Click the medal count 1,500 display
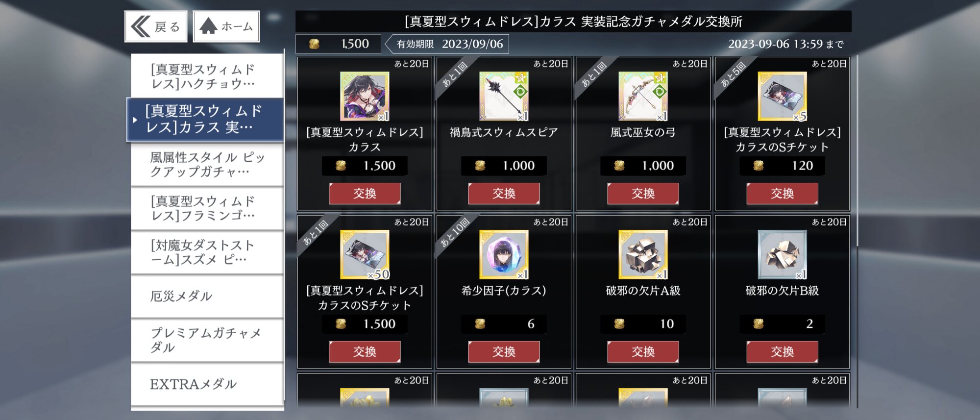Screen dimensions: 980x420 tap(339, 44)
